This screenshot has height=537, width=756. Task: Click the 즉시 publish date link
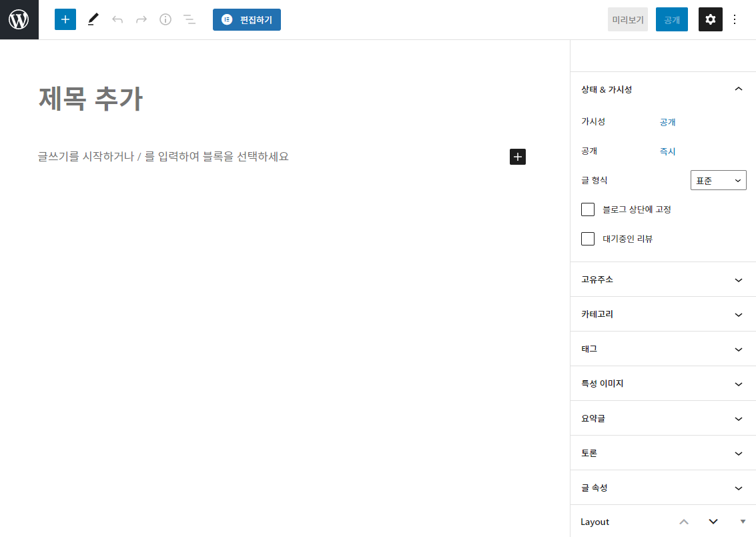(x=667, y=151)
